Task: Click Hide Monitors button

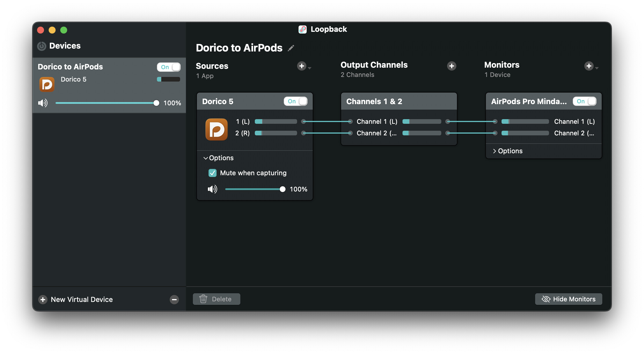Action: pyautogui.click(x=568, y=299)
